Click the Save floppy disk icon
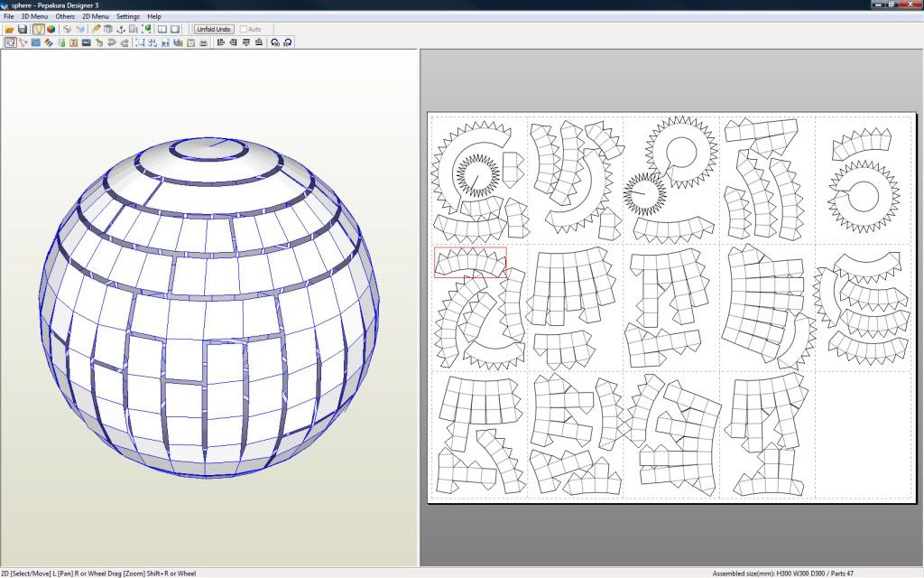The width and height of the screenshot is (924, 578). point(22,29)
